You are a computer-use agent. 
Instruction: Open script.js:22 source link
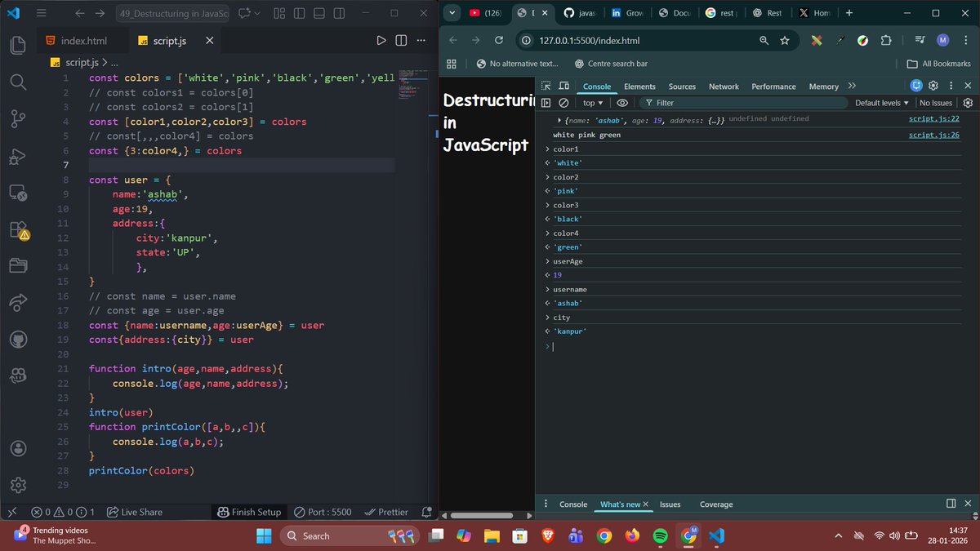(933, 119)
